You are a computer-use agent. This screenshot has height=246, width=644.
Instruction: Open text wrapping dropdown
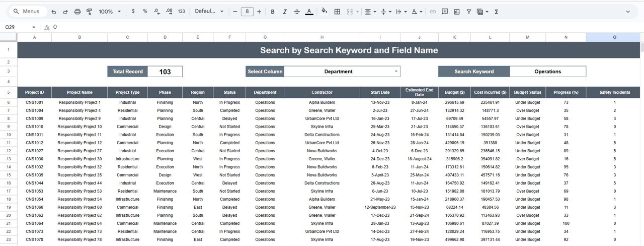pos(401,11)
